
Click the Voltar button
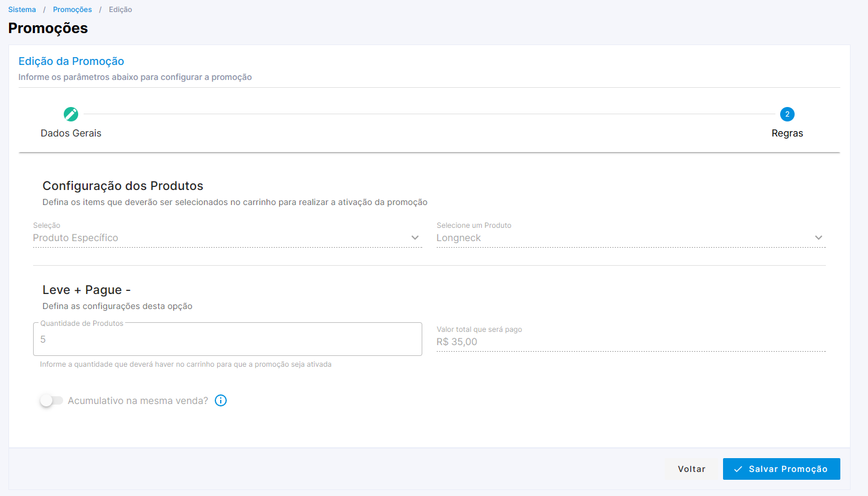click(x=692, y=469)
